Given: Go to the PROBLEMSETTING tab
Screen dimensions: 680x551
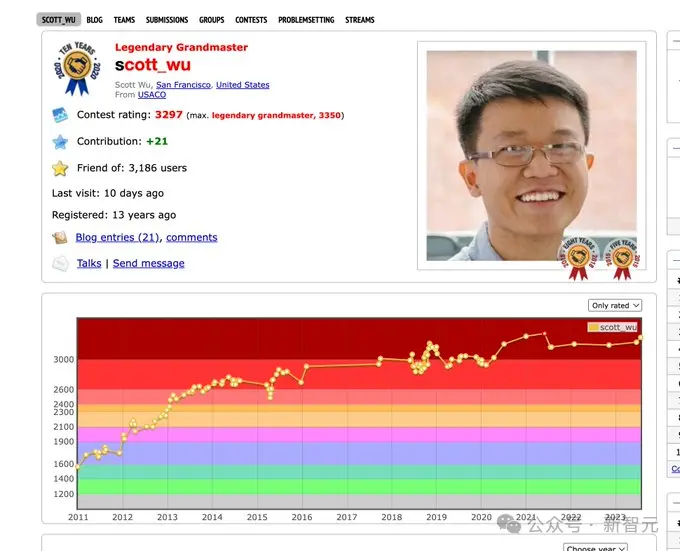Looking at the screenshot, I should (x=306, y=20).
